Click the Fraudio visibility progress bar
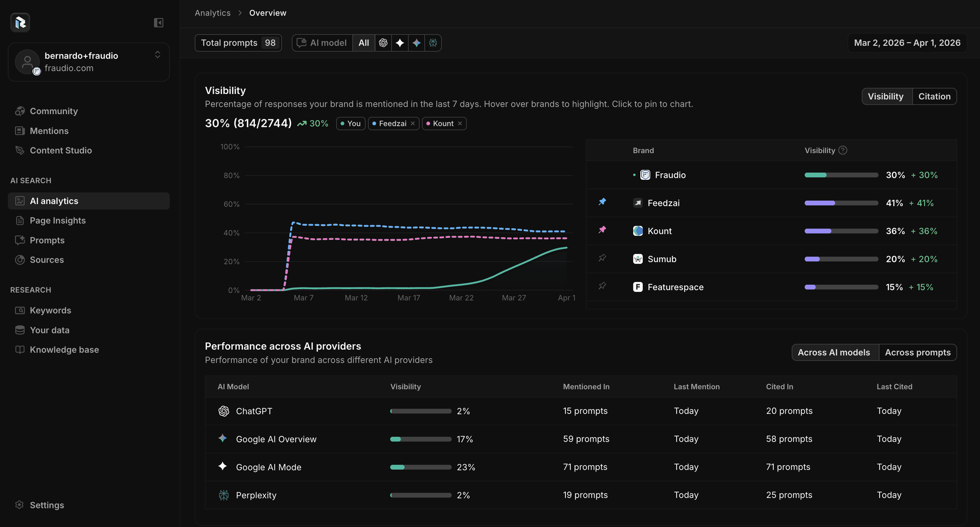 tap(841, 175)
